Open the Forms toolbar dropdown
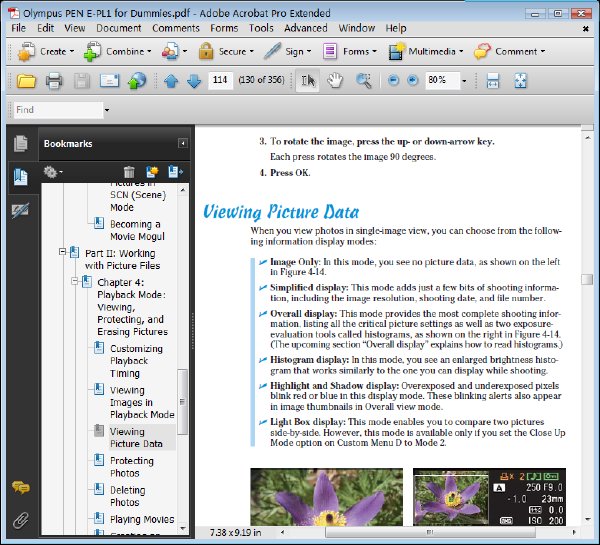 click(x=350, y=51)
